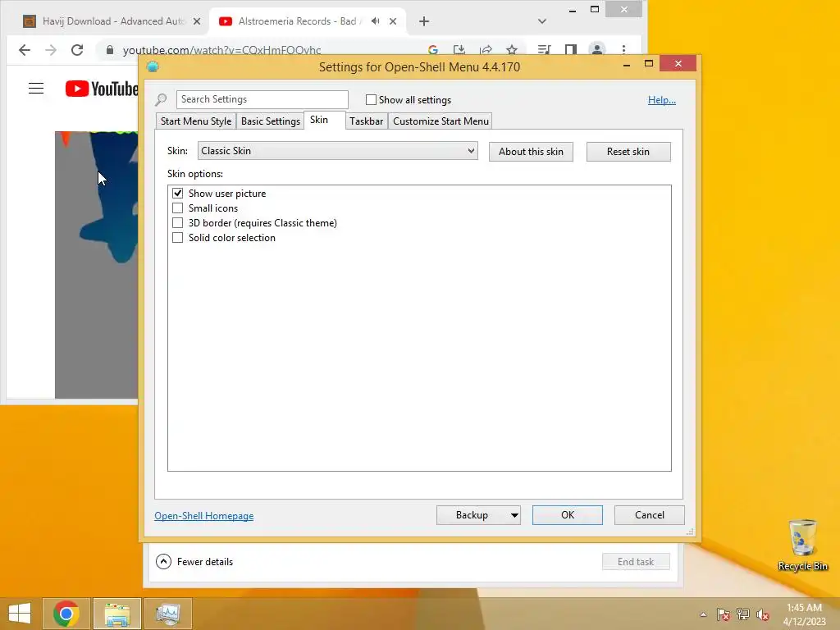The height and width of the screenshot is (630, 840).
Task: Close the Alstroemeria Records tab
Action: pos(393,21)
